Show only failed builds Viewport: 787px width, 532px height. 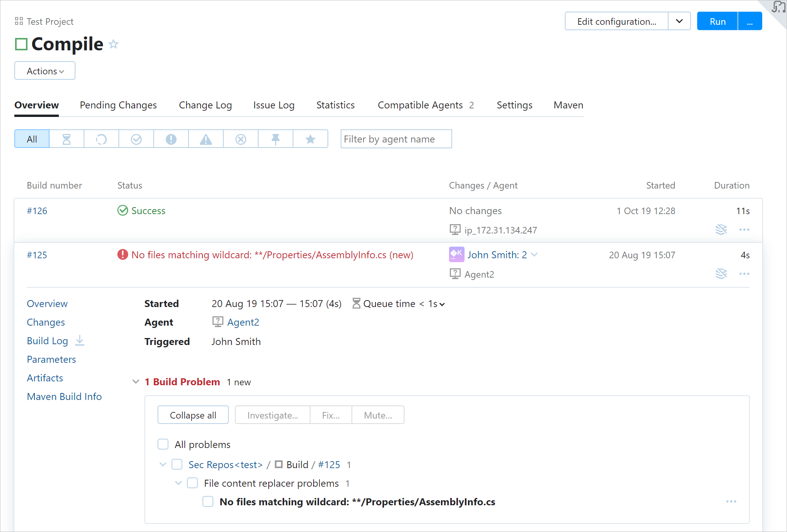click(171, 139)
